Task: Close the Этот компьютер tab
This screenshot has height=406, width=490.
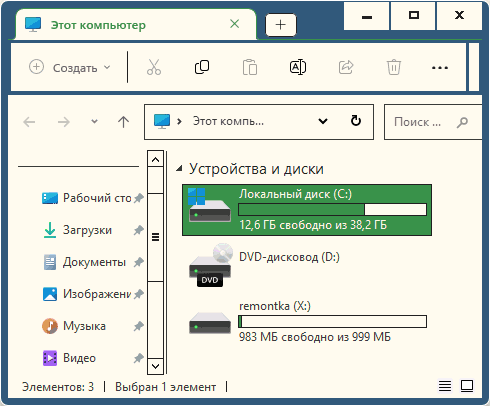Action: (x=235, y=24)
